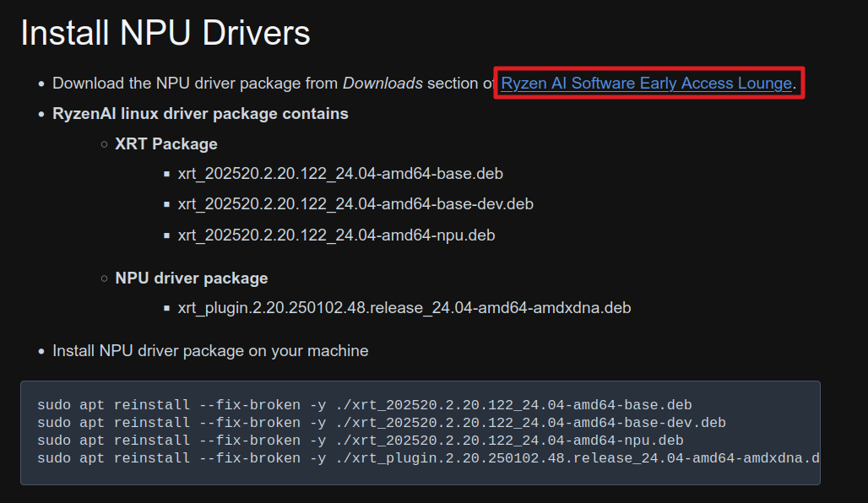The height and width of the screenshot is (503, 868).
Task: Click the hollow bullet beside XRT Package
Action: pos(105,144)
